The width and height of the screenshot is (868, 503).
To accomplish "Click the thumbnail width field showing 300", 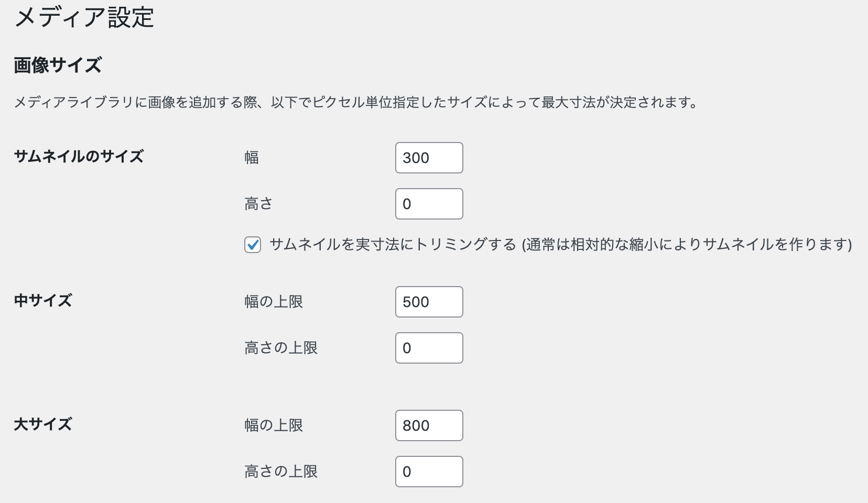I will (x=429, y=158).
